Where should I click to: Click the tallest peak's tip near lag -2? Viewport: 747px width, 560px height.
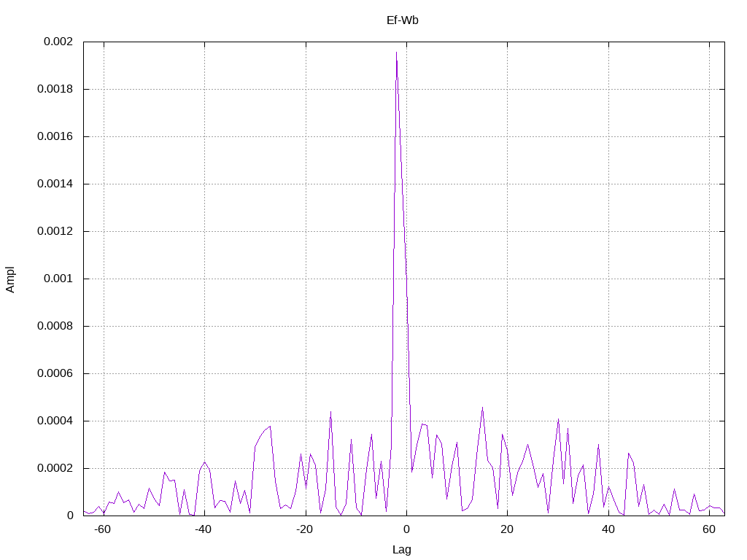[x=396, y=52]
